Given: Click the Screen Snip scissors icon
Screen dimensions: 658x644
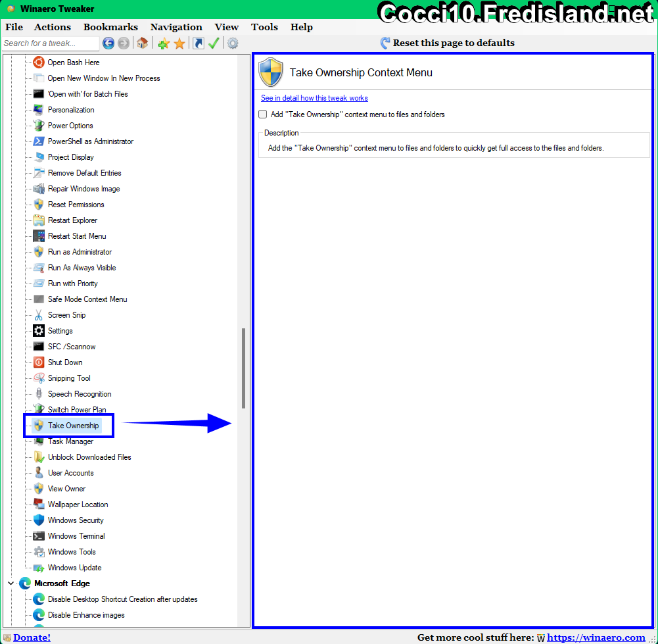Looking at the screenshot, I should click(x=39, y=315).
